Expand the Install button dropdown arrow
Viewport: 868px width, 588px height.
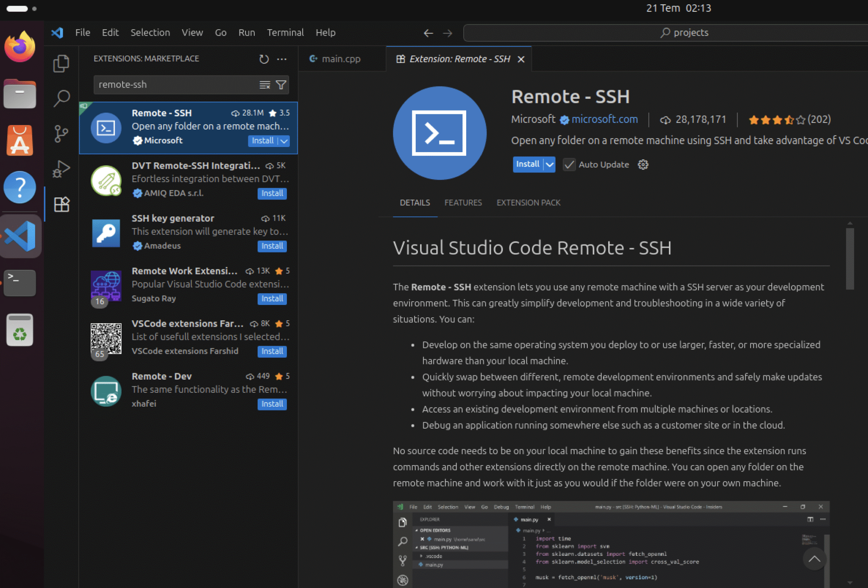click(x=548, y=165)
